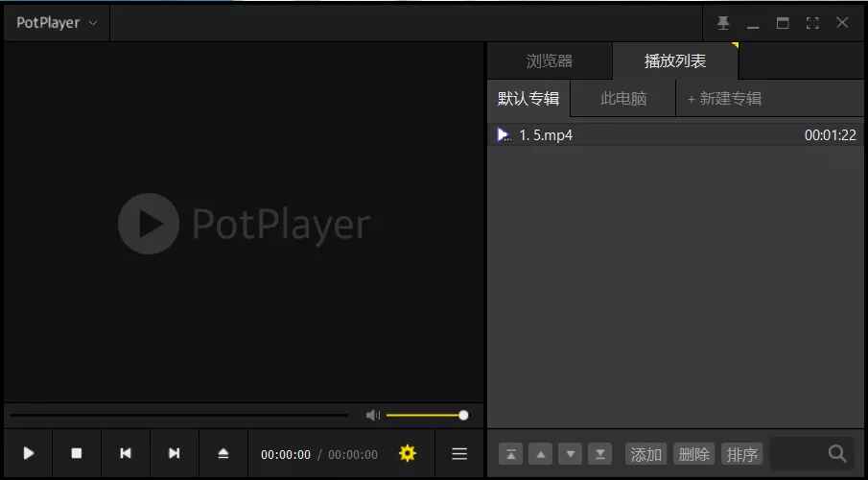Toggle the playlist with the hamburger icon
The width and height of the screenshot is (868, 480).
click(459, 454)
